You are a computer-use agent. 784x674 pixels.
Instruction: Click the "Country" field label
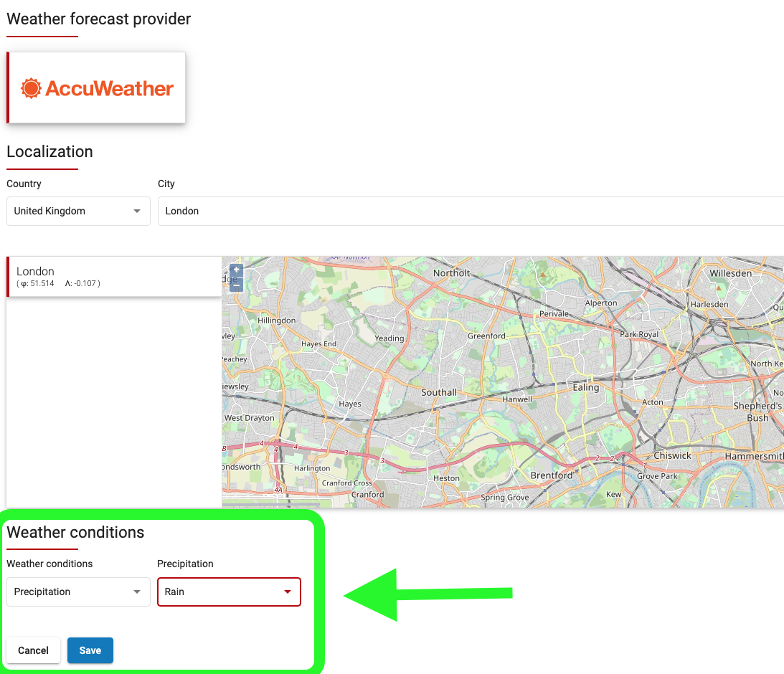24,184
